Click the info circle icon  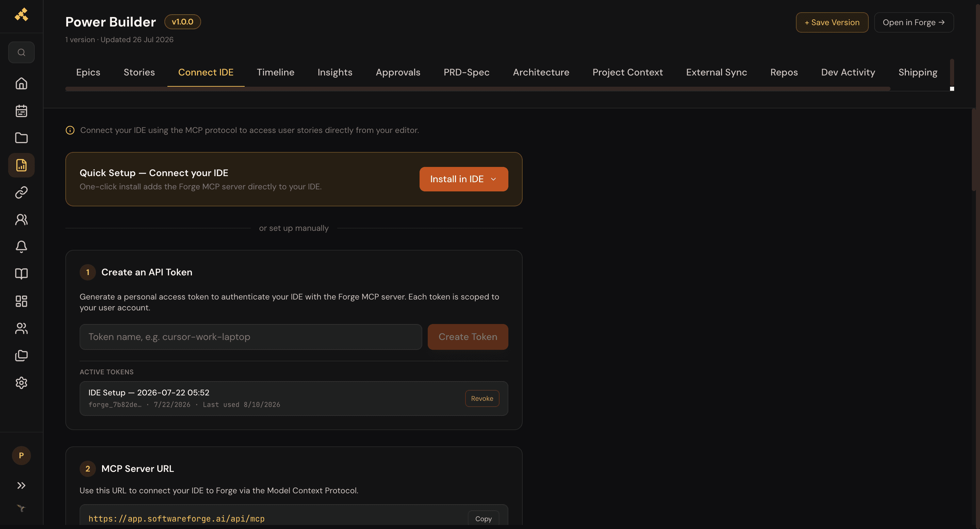(x=70, y=130)
